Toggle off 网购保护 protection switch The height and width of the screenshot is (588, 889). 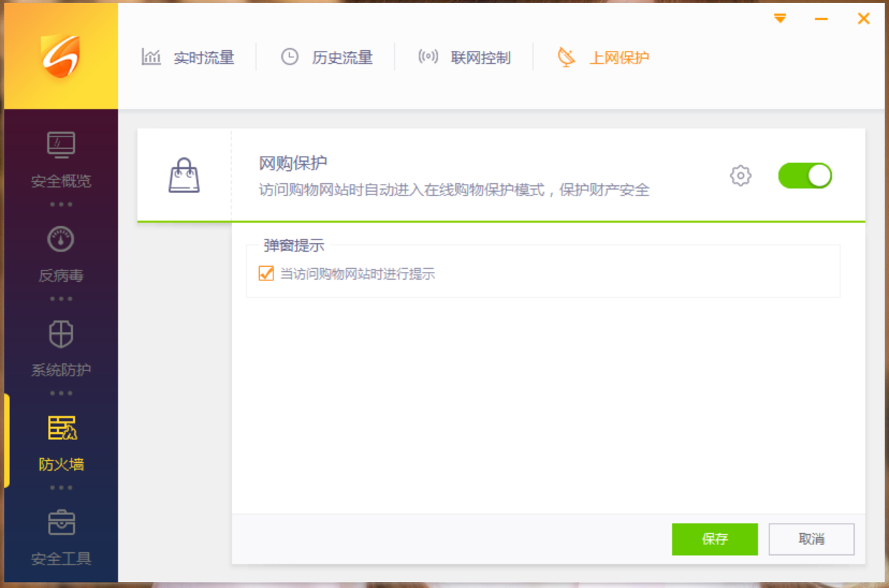click(805, 175)
